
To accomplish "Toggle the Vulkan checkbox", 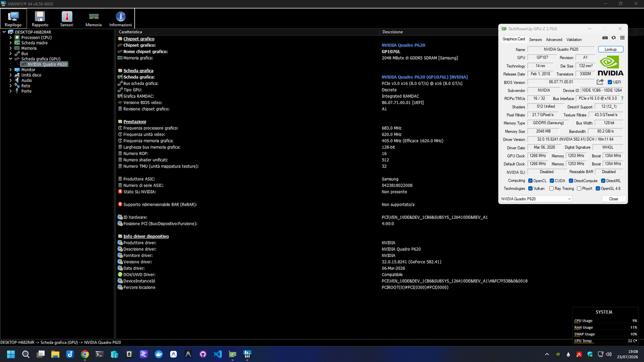I will (x=530, y=189).
